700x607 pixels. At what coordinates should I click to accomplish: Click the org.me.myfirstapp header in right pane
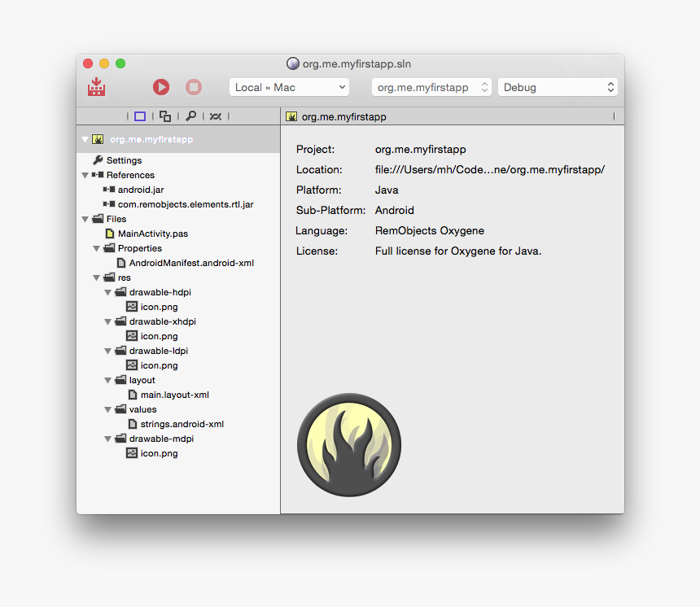[x=343, y=117]
